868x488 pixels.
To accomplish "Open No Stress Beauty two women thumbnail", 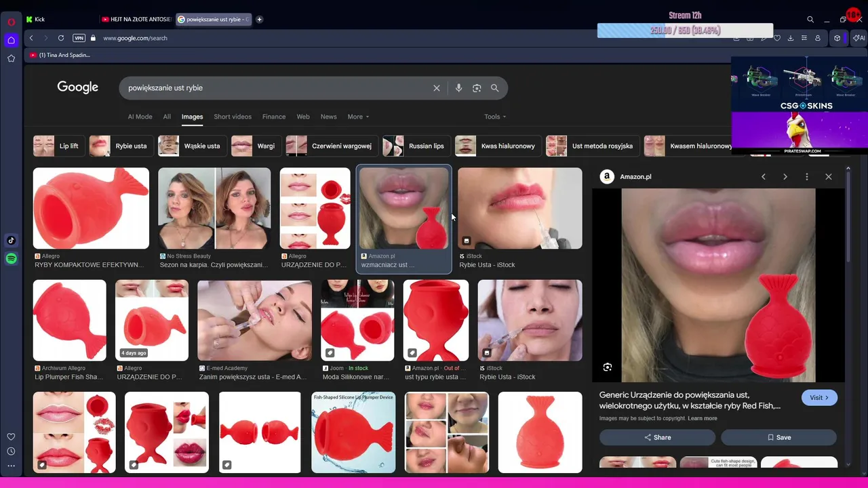I will click(x=214, y=209).
